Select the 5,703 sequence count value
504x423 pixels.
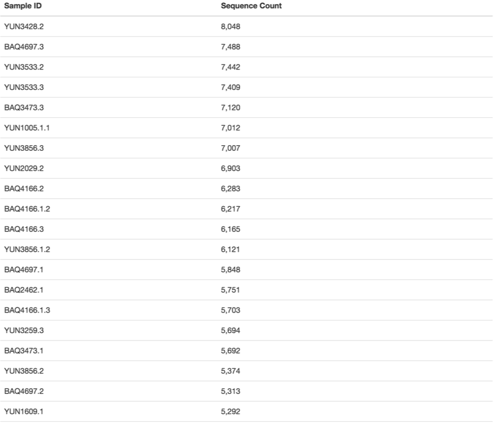[x=231, y=310]
